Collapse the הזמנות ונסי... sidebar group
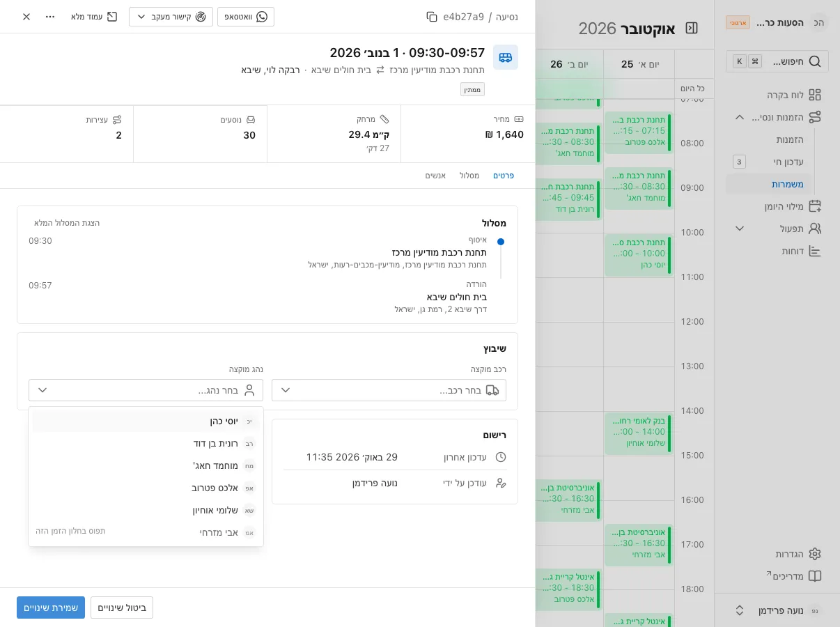840x627 pixels. [x=740, y=117]
